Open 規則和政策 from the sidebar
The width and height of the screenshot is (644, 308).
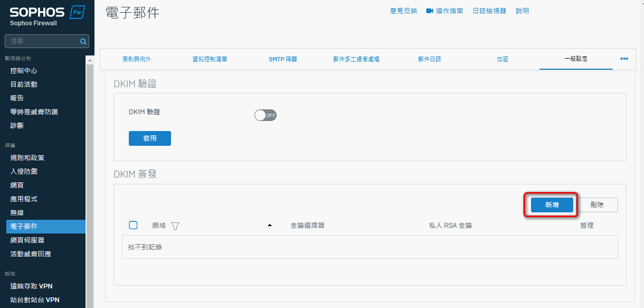pyautogui.click(x=27, y=158)
